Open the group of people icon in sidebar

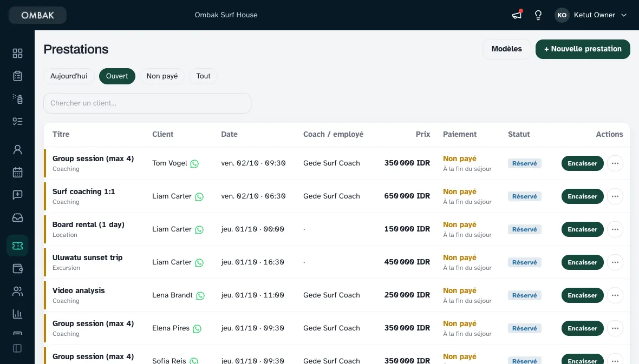click(x=17, y=291)
